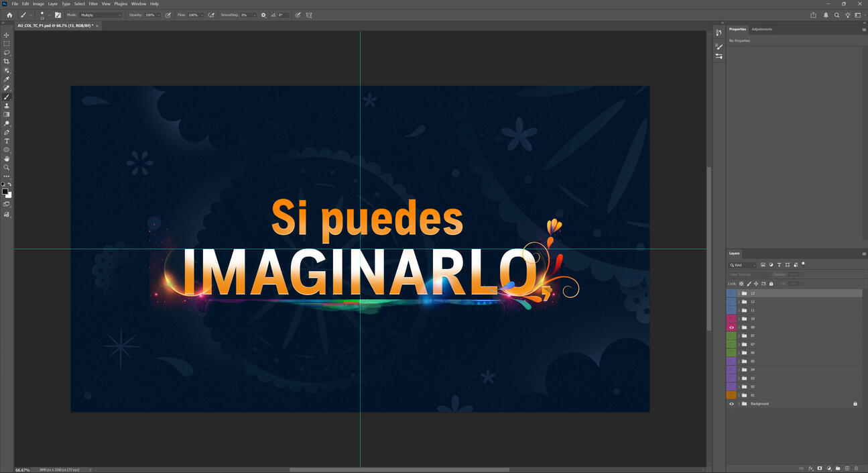This screenshot has height=473, width=868.
Task: Open the blending Mode Multiply dropdown
Action: 101,15
